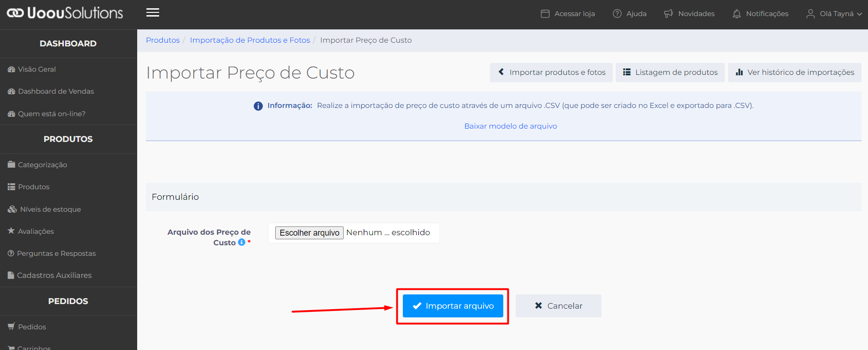Click the list icon beside sidebar Produtos

coord(11,186)
